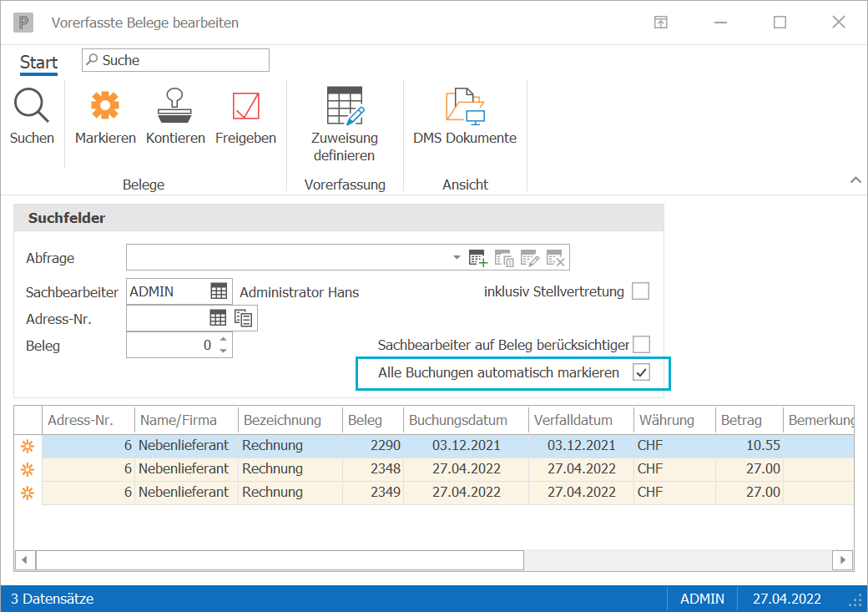Uncheck Alle Buchungen automatisch markieren
The height and width of the screenshot is (612, 868).
click(x=641, y=372)
